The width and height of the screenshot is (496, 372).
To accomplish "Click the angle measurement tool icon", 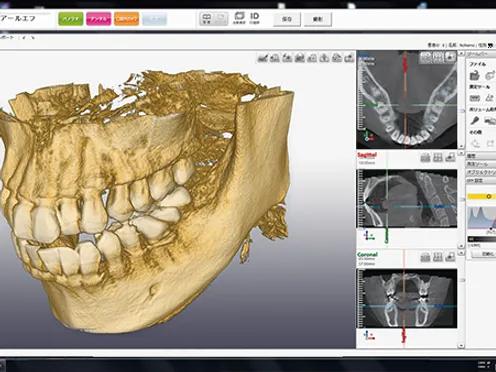I will pos(490,98).
